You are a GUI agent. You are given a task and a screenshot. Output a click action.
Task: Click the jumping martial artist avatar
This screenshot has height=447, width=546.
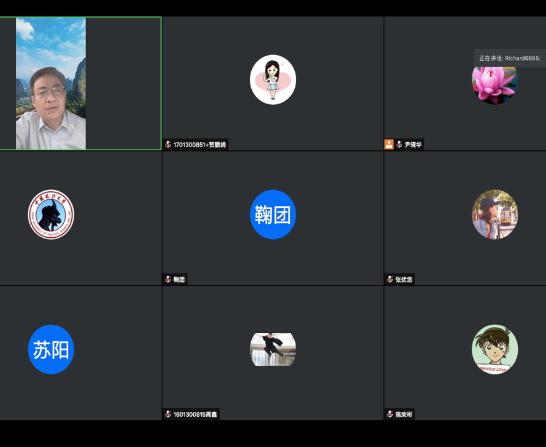pyautogui.click(x=273, y=349)
